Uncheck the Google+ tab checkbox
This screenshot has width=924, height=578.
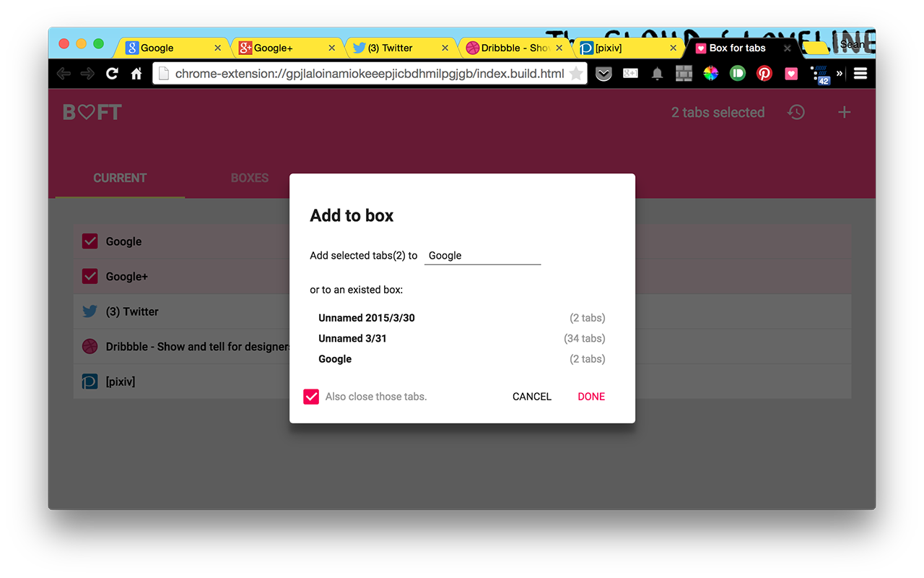(90, 277)
